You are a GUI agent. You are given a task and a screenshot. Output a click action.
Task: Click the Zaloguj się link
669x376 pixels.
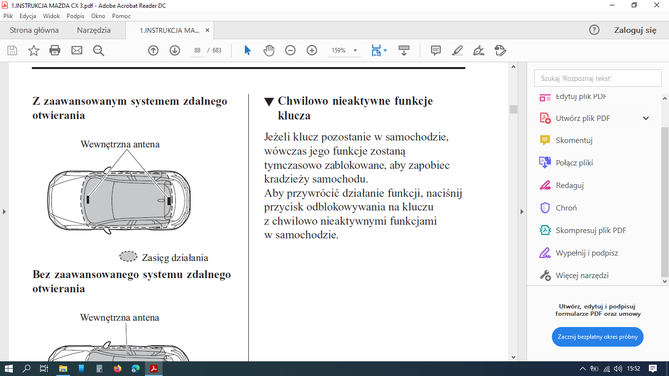click(x=635, y=30)
